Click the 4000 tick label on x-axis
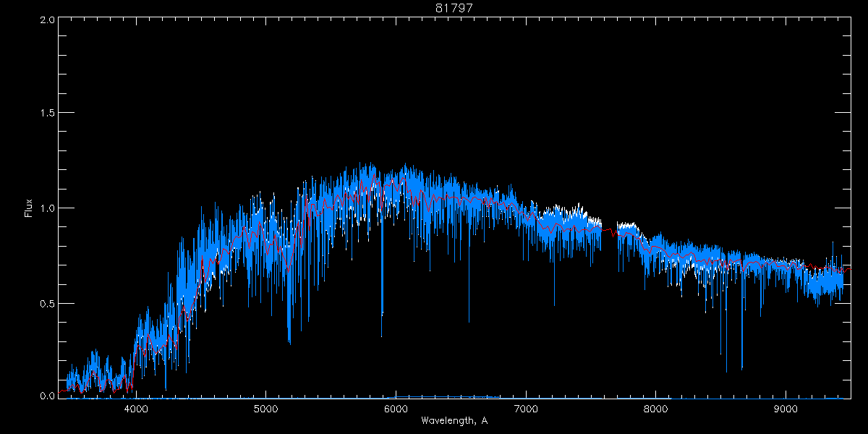Screen dimensions: 868x434 136,409
